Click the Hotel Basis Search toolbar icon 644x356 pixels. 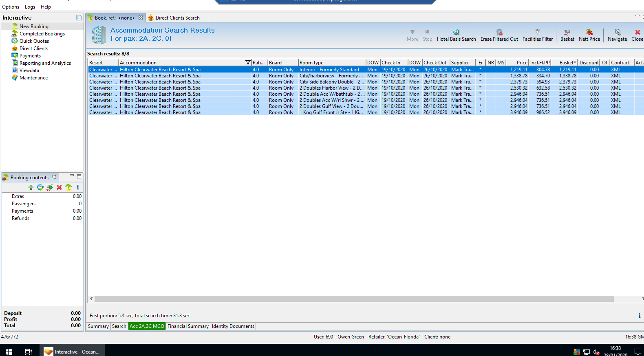457,32
